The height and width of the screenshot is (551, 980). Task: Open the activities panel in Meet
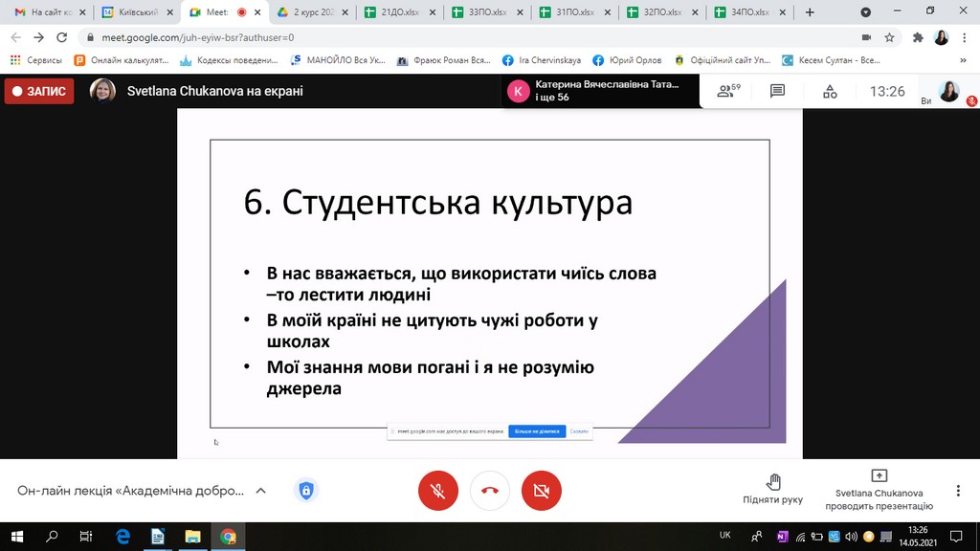tap(829, 91)
